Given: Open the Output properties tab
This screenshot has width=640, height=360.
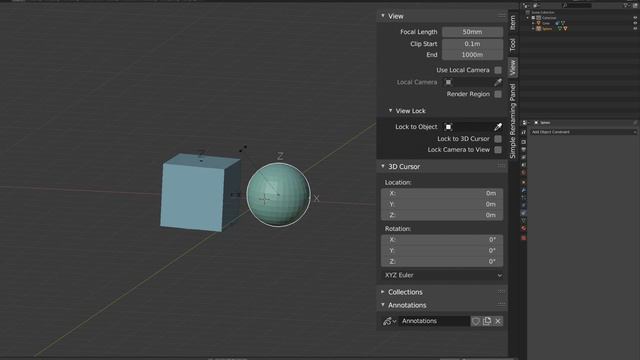Looking at the screenshot, I should pos(524,149).
